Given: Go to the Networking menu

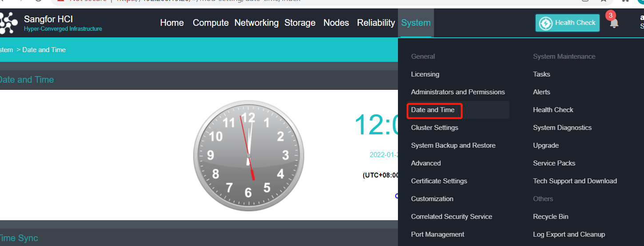Looking at the screenshot, I should [256, 23].
